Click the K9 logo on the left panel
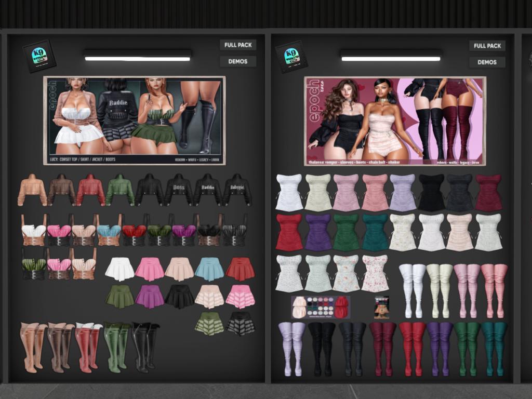This screenshot has width=532, height=399. point(39,56)
